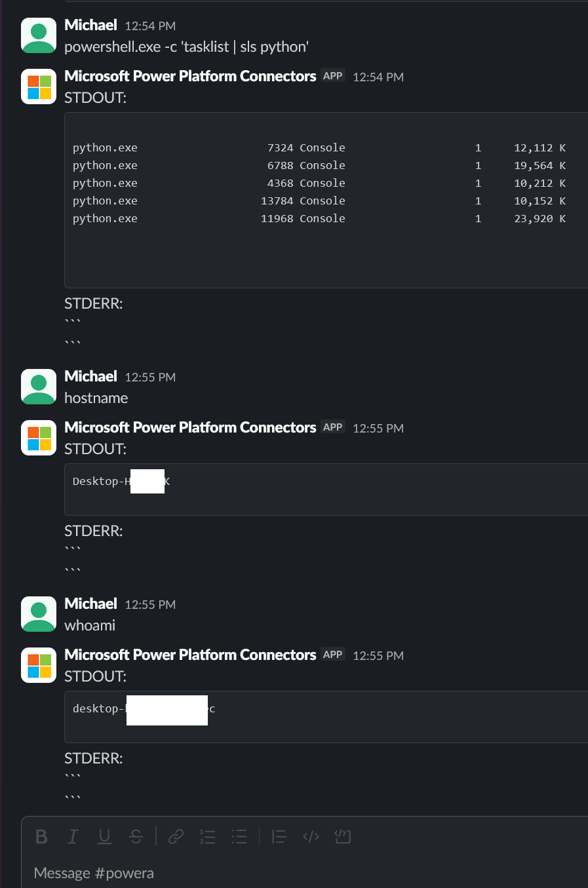Toggle italic formatting in the composer
The image size is (588, 888).
[73, 836]
